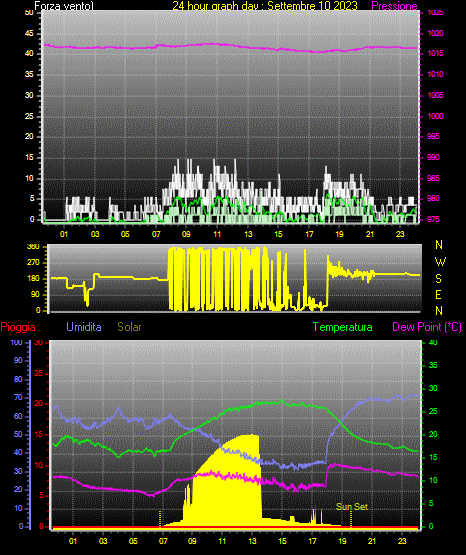Screen dimensions: 466x555
Task: Click '50' on the blue humidity axis
Action: click(x=18, y=434)
